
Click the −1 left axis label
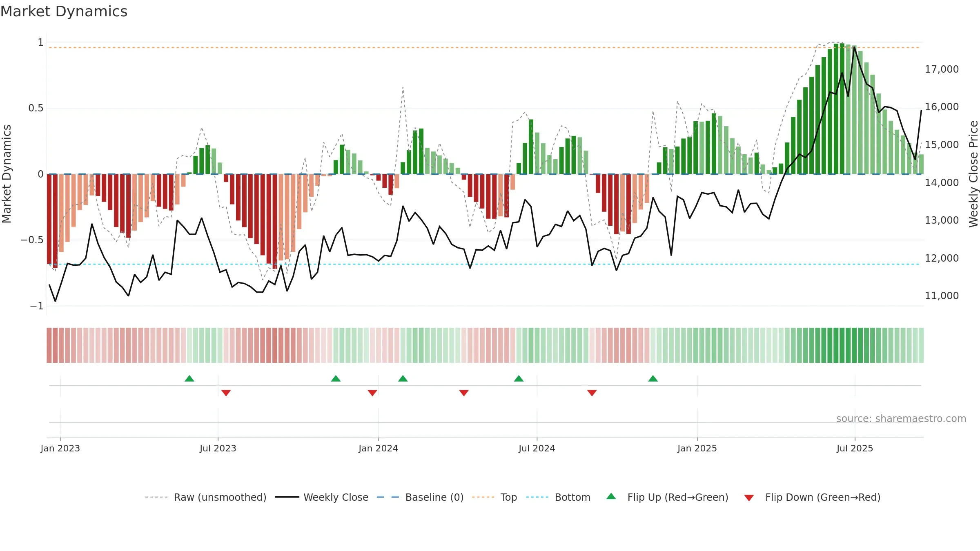click(x=36, y=306)
